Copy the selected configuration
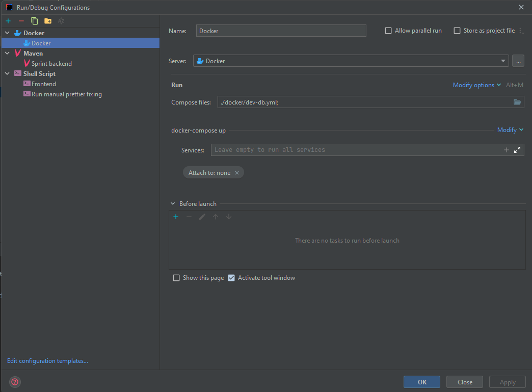 (34, 21)
